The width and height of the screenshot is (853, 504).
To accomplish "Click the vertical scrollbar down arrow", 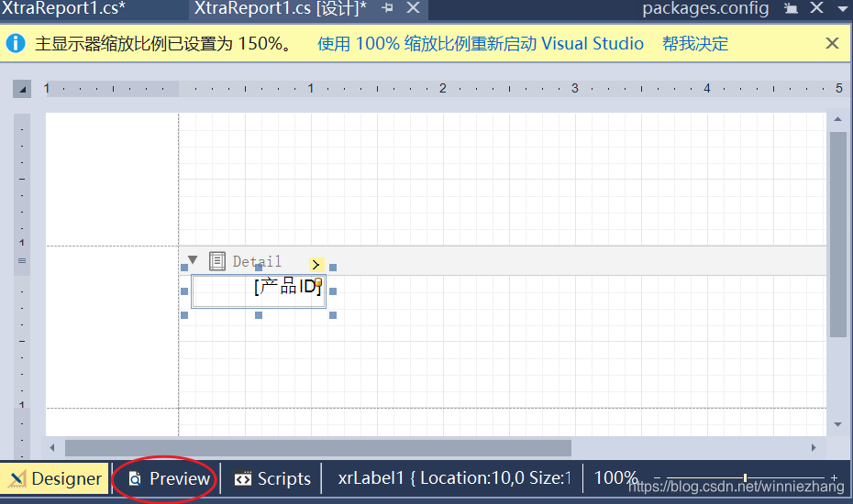I will coord(837,424).
